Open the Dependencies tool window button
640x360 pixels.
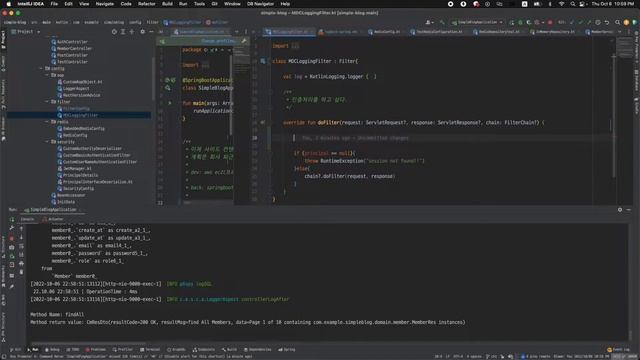click(x=258, y=349)
